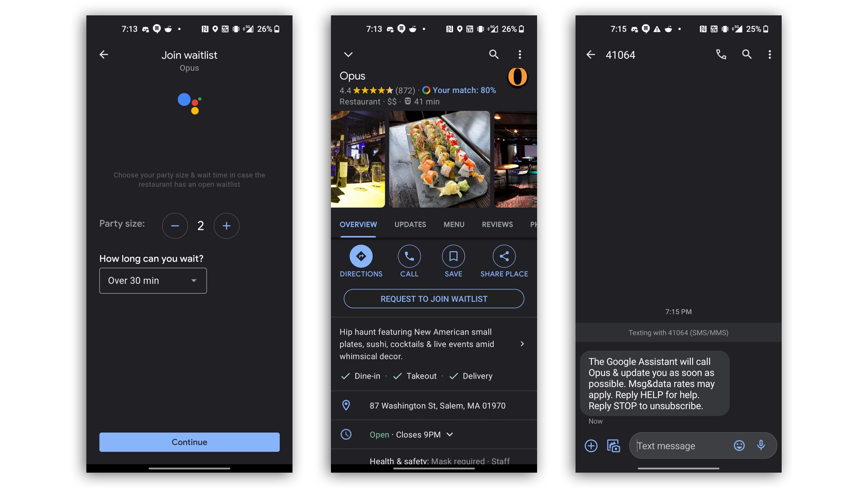868x488 pixels.
Task: Tap Request to Join Waitlist button
Action: (434, 299)
